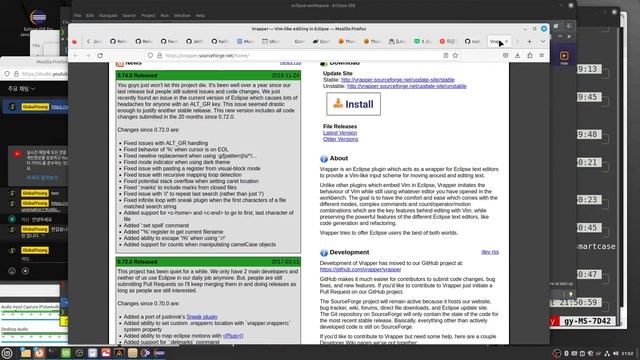Launch Firefox from the taskbar

pyautogui.click(x=39, y=353)
